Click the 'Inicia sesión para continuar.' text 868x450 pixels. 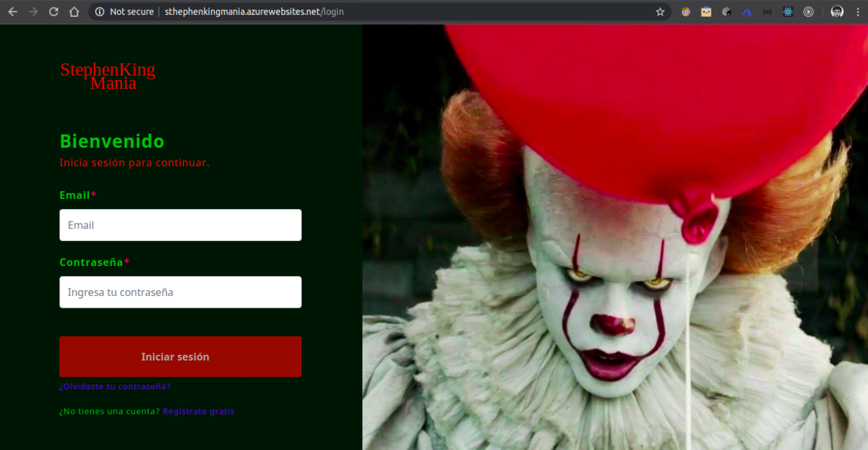(x=135, y=163)
